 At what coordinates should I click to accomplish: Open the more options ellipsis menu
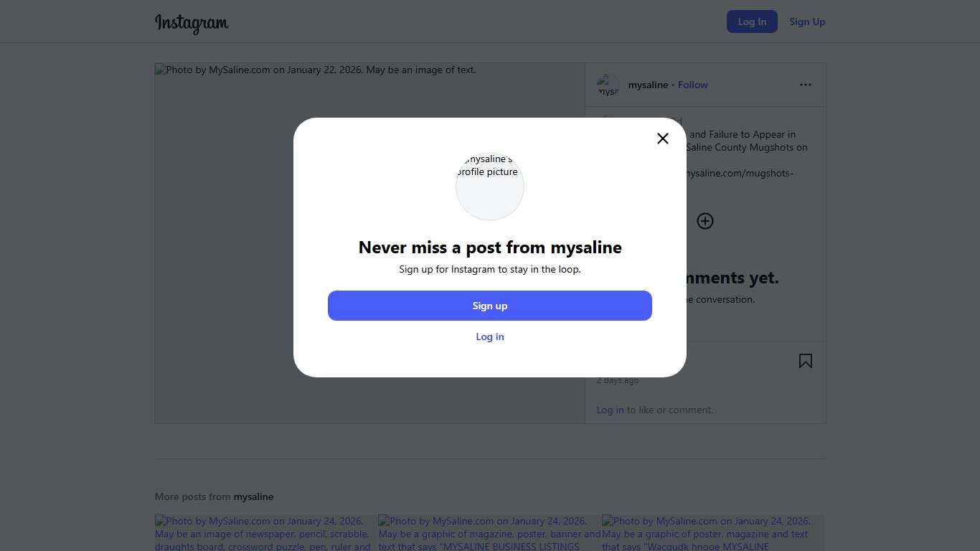pyautogui.click(x=806, y=85)
